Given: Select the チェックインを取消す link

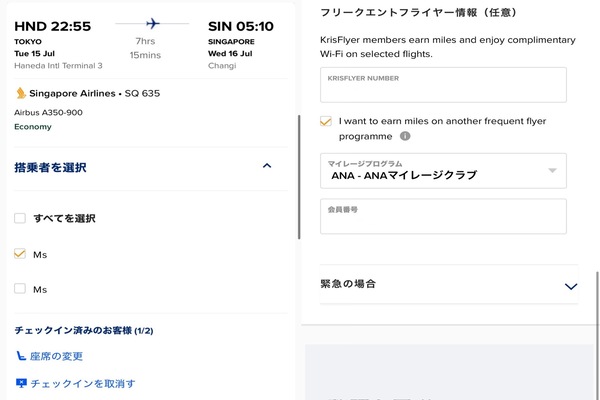Looking at the screenshot, I should 83,383.
